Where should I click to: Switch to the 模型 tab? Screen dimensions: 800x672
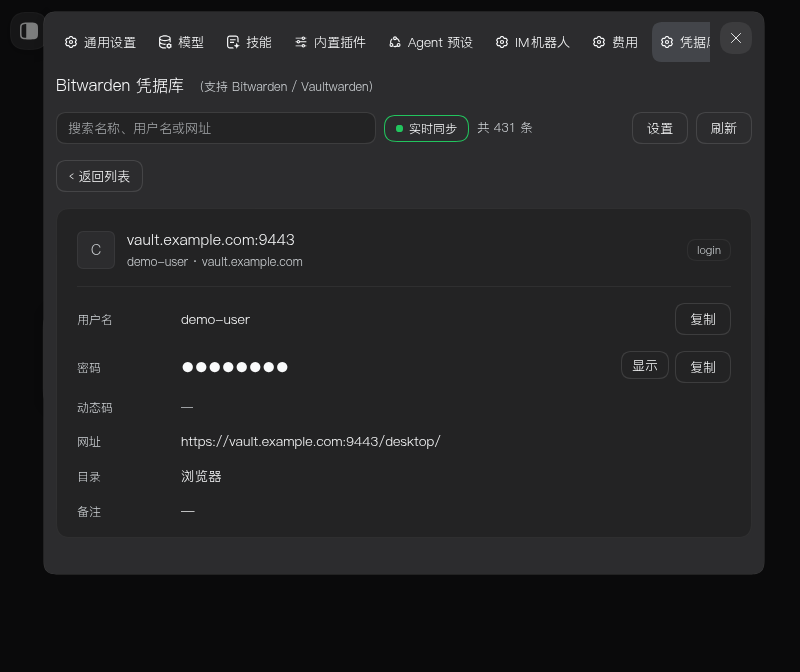pyautogui.click(x=181, y=42)
